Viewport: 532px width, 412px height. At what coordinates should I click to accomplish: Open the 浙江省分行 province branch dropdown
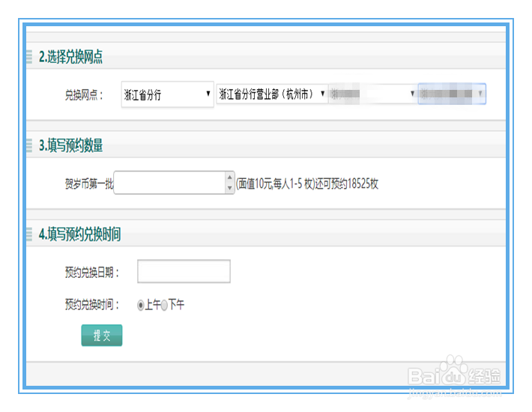[x=167, y=94]
